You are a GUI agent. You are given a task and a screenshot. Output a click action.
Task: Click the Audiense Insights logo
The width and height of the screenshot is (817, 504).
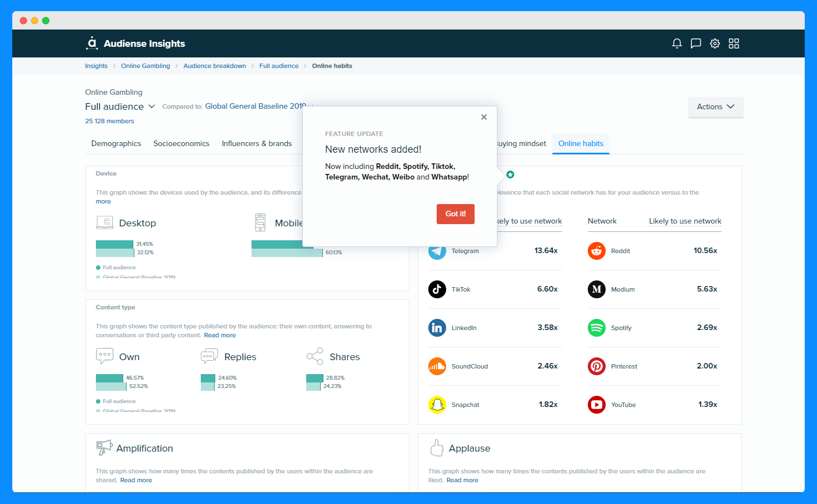[x=136, y=43]
